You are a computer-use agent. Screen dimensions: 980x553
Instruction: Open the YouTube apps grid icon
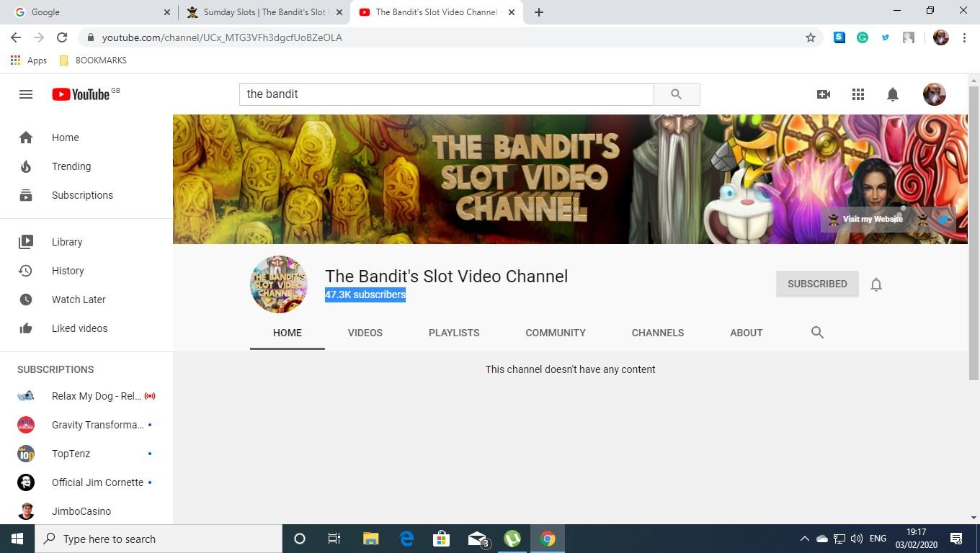tap(858, 94)
